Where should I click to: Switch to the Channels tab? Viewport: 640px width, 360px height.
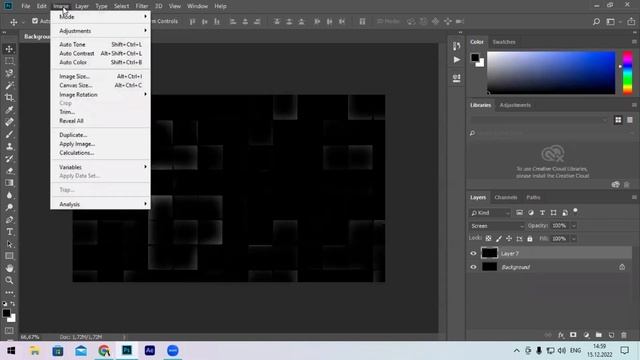[506, 198]
